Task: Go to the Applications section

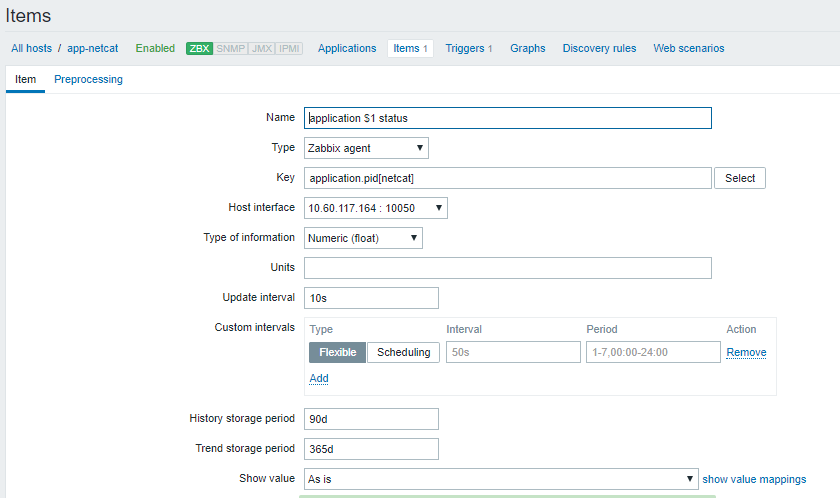Action: [347, 48]
